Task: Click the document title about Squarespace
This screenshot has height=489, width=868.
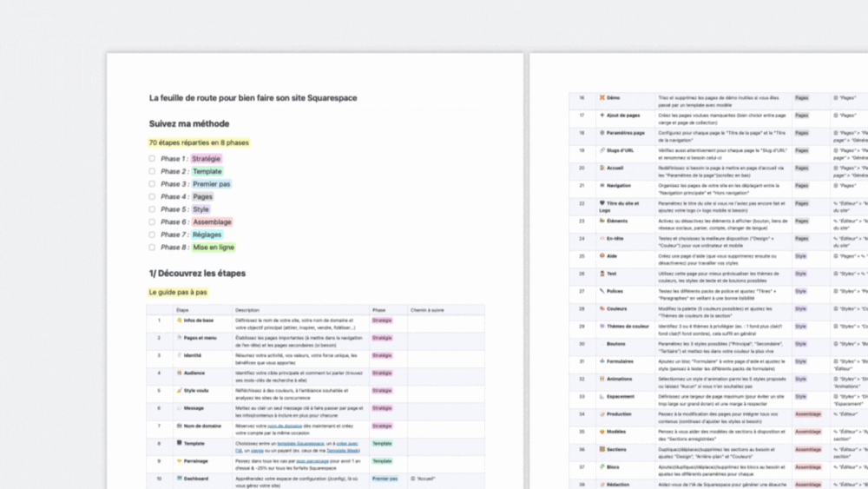Action: (253, 98)
